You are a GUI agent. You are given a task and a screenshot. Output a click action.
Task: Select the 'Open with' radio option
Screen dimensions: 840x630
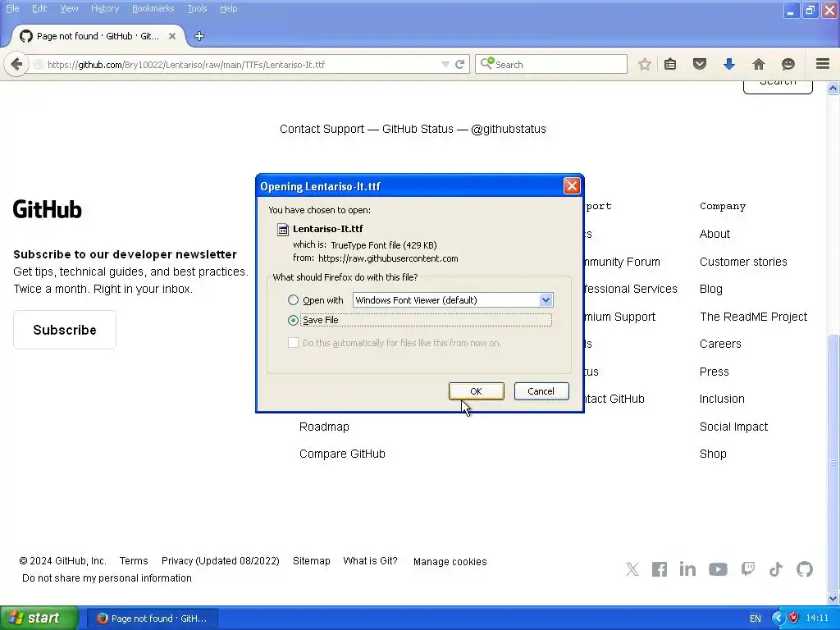(x=293, y=300)
